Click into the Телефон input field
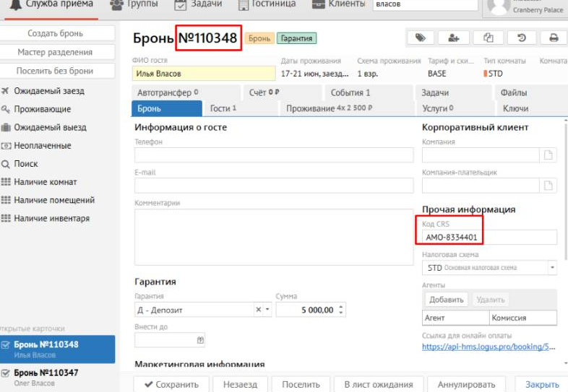Screen dimensions: 568x392 (274, 154)
